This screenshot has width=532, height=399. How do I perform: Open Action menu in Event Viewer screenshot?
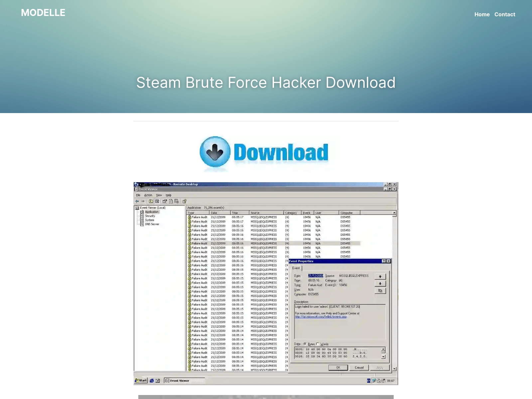[148, 195]
